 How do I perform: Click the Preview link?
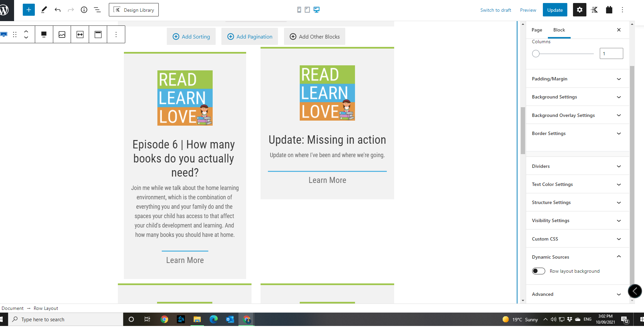(528, 10)
